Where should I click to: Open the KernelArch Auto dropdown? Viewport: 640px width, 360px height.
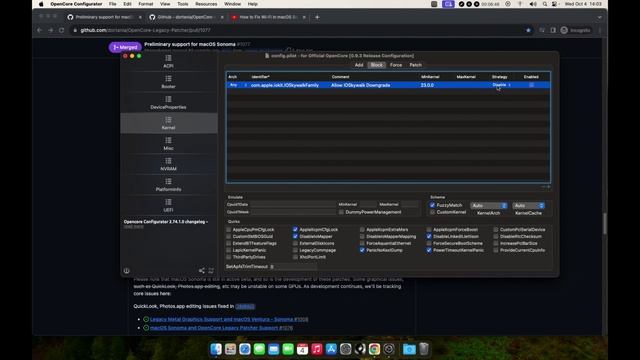489,205
